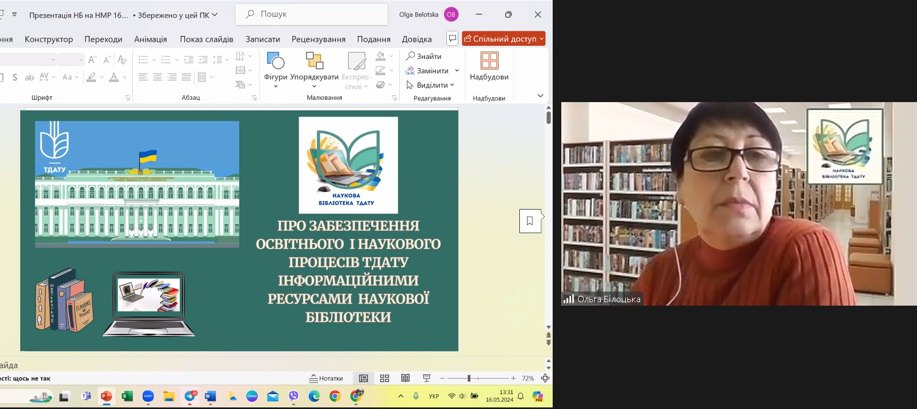Screen dimensions: 917x409
Task: Open Excel from the taskbar
Action: pyautogui.click(x=127, y=396)
